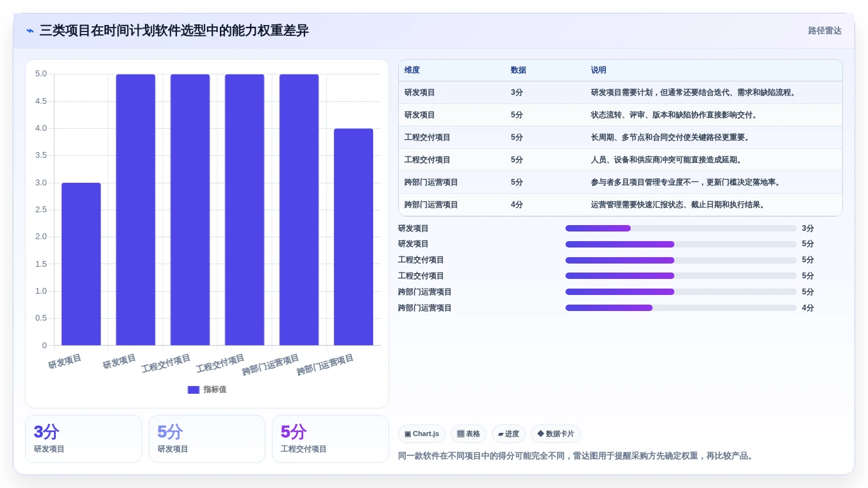
Task: Open the 3分 研发项目 data card
Action: click(83, 439)
